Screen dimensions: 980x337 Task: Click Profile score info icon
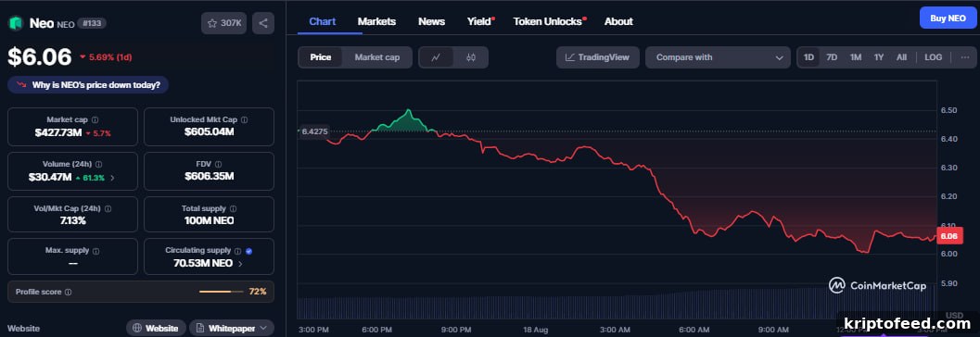pos(68,292)
